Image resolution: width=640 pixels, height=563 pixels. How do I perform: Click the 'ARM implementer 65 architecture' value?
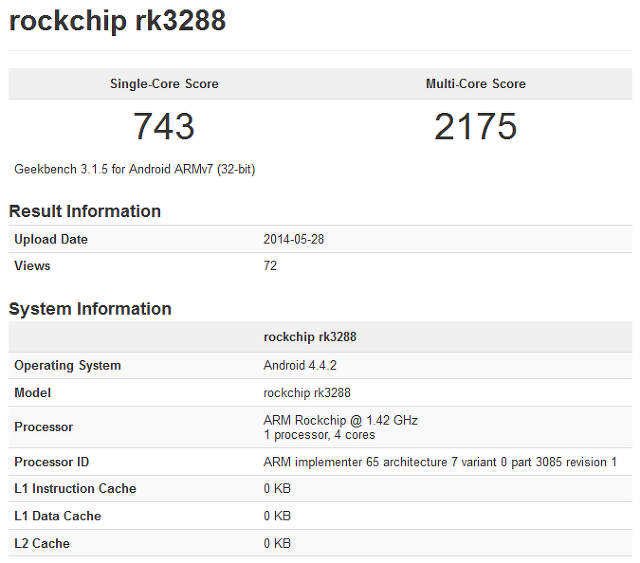coord(440,462)
